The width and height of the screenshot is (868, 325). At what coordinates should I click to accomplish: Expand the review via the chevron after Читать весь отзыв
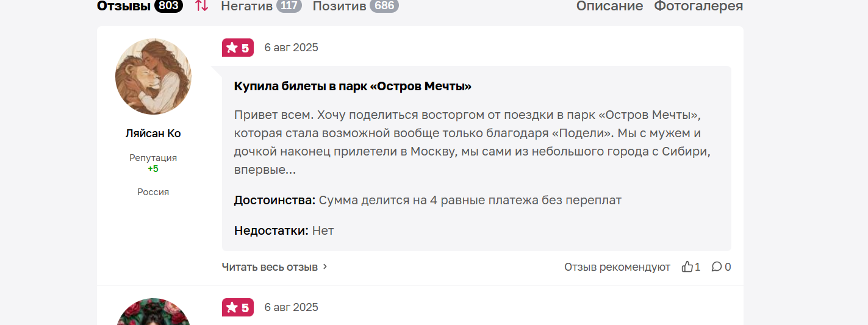[325, 266]
